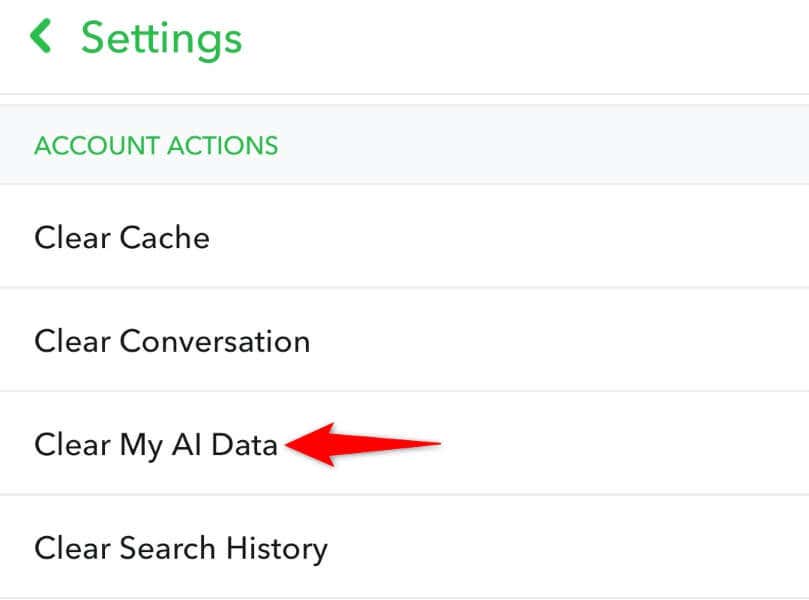Viewport: 809px width, 600px height.
Task: Select the first item under Account Actions
Action: click(122, 237)
